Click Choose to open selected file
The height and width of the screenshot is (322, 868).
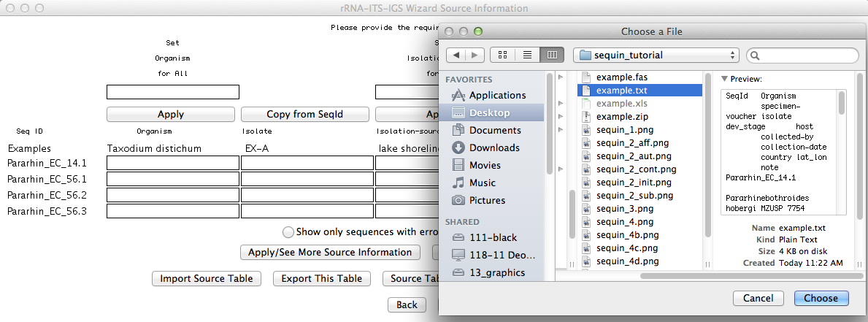tap(821, 298)
